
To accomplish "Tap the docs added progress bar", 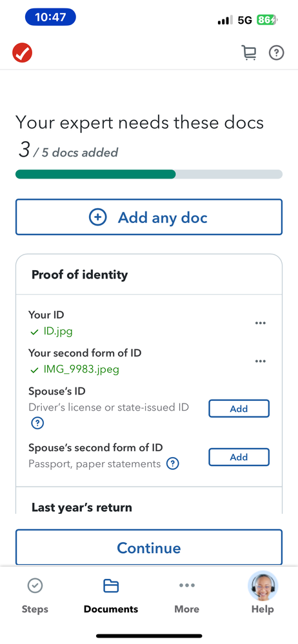I will 149,174.
